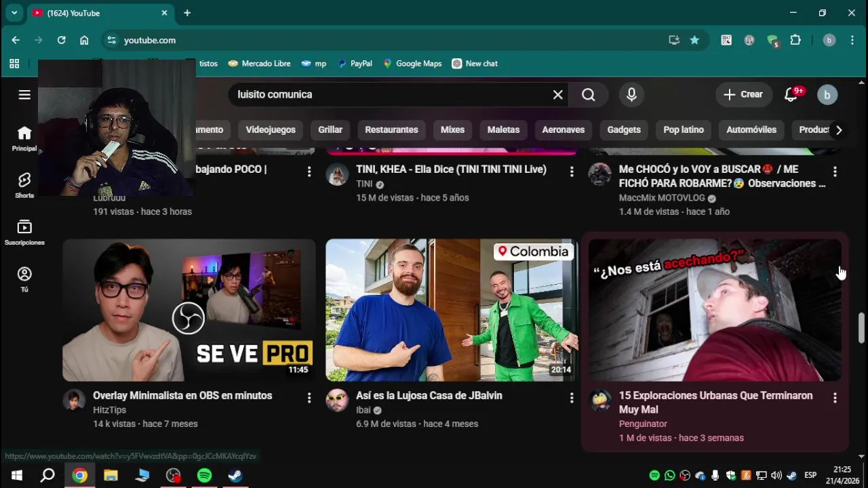Open the Penguinator channel avatar
This screenshot has width=868, height=488.
click(x=599, y=401)
